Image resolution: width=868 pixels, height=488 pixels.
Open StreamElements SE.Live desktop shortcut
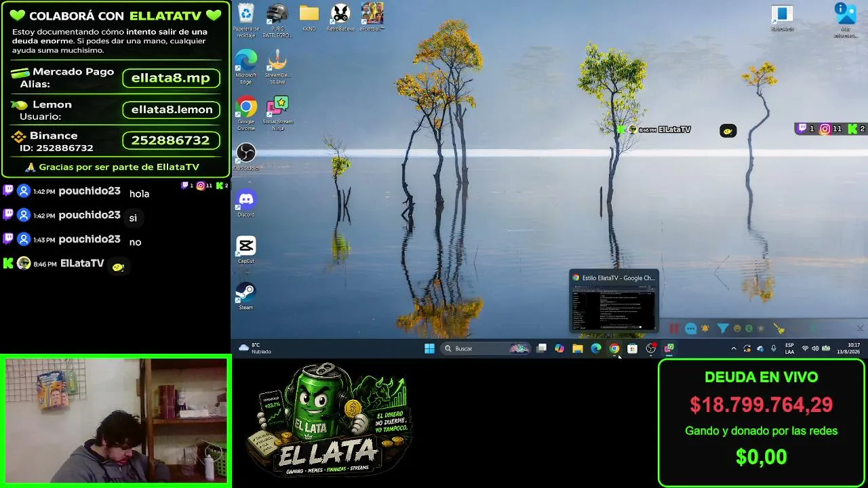pyautogui.click(x=277, y=66)
